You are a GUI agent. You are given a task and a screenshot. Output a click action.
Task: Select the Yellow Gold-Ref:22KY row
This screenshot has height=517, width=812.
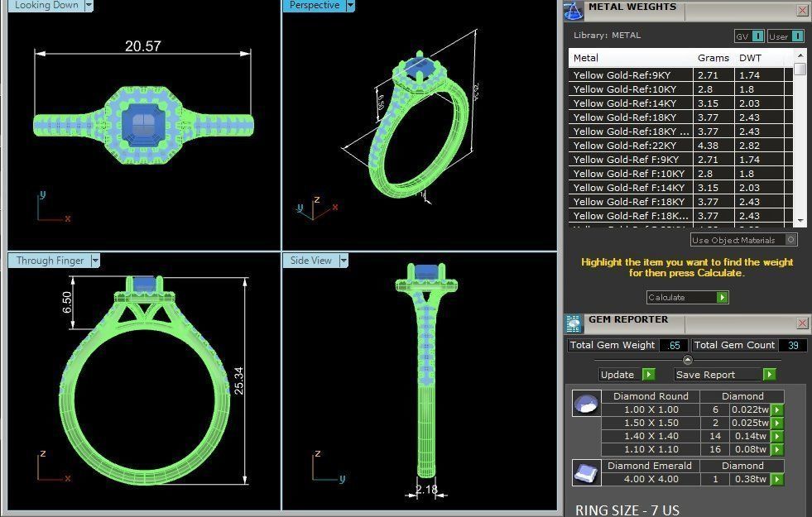point(680,146)
